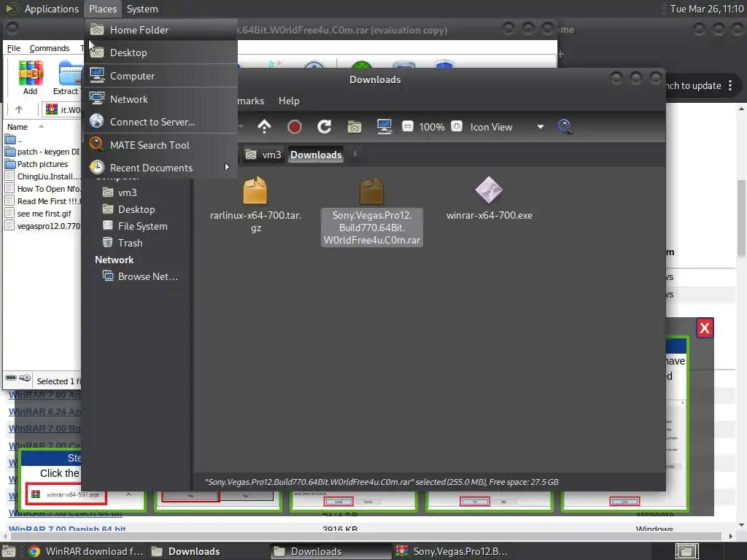Screen dimensions: 747x560
Task: Zoom in with the plus icon
Action: (x=457, y=127)
